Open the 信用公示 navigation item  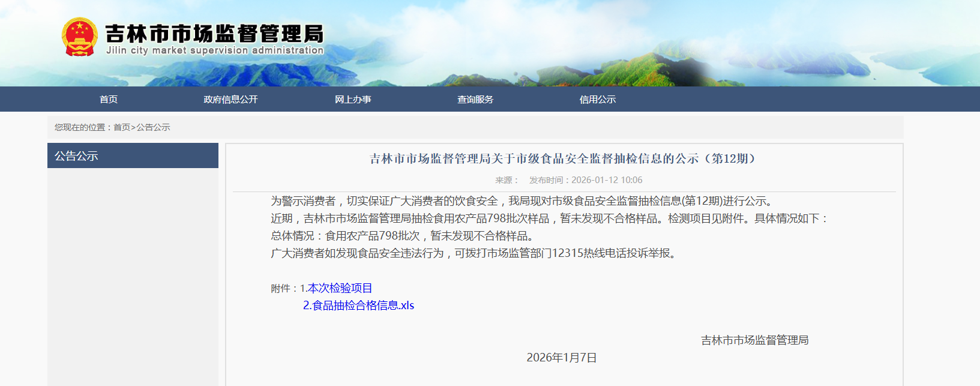tap(598, 99)
